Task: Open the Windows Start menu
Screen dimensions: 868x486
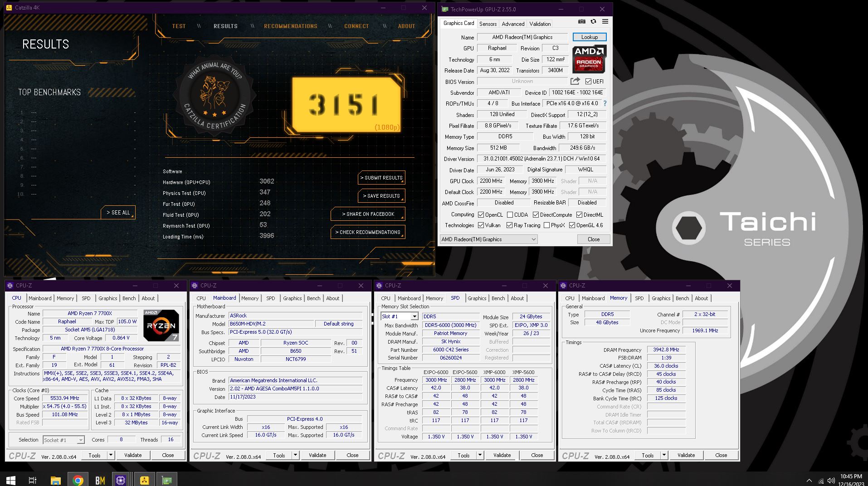Action: [11, 480]
